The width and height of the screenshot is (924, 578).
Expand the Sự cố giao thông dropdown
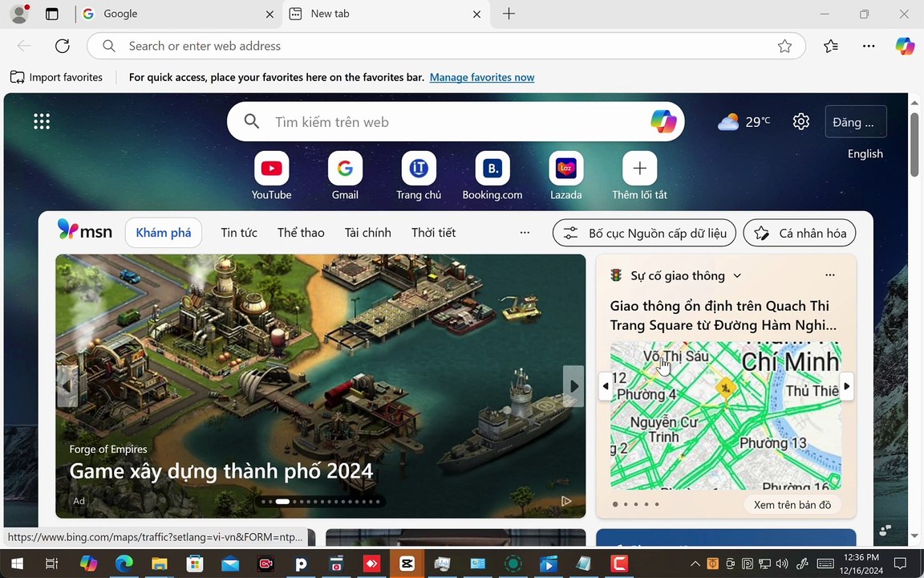pyautogui.click(x=736, y=276)
